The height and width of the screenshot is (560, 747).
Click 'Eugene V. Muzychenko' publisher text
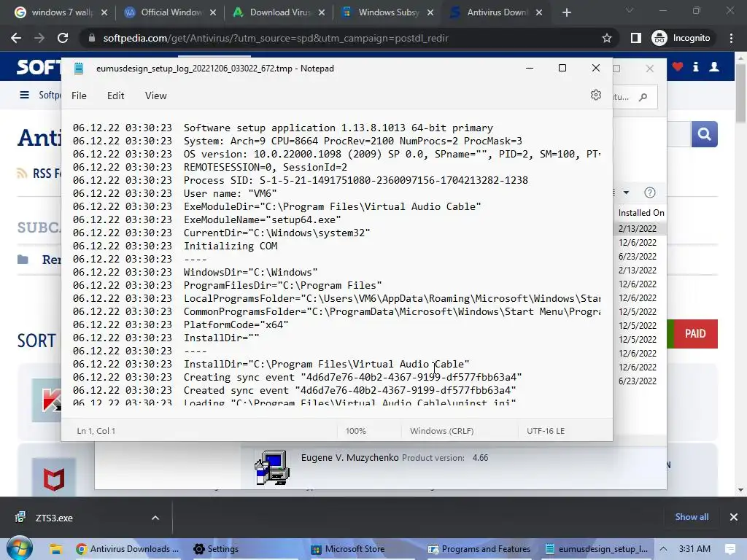pos(349,458)
